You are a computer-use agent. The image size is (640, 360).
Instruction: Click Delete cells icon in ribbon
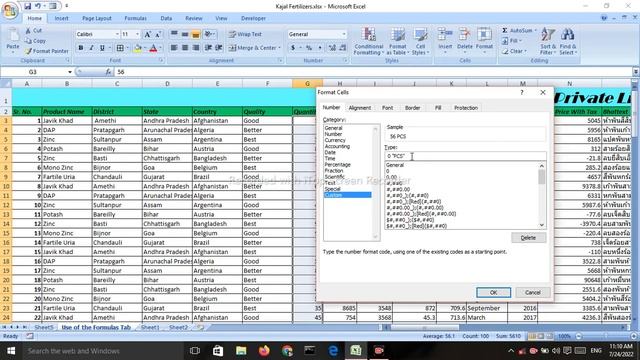[x=464, y=34]
